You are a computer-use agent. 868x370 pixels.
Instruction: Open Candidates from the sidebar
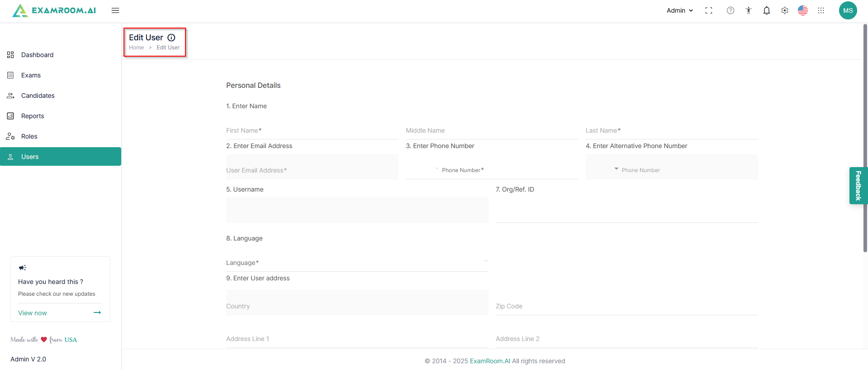[38, 96]
